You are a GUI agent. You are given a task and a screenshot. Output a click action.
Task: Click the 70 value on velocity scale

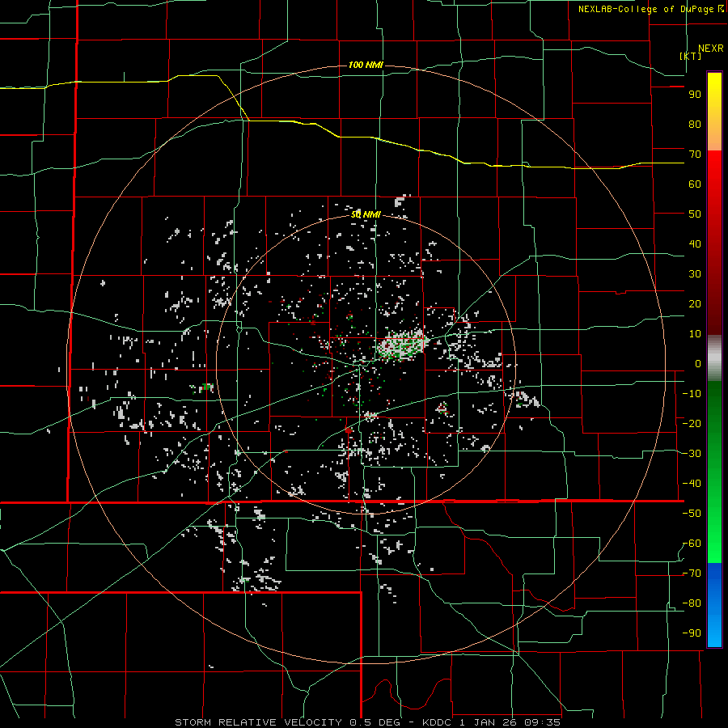pos(695,154)
